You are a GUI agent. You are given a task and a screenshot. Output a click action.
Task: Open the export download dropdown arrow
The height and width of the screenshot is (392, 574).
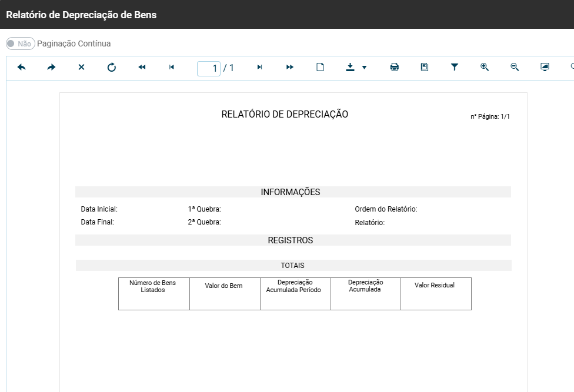(x=364, y=68)
